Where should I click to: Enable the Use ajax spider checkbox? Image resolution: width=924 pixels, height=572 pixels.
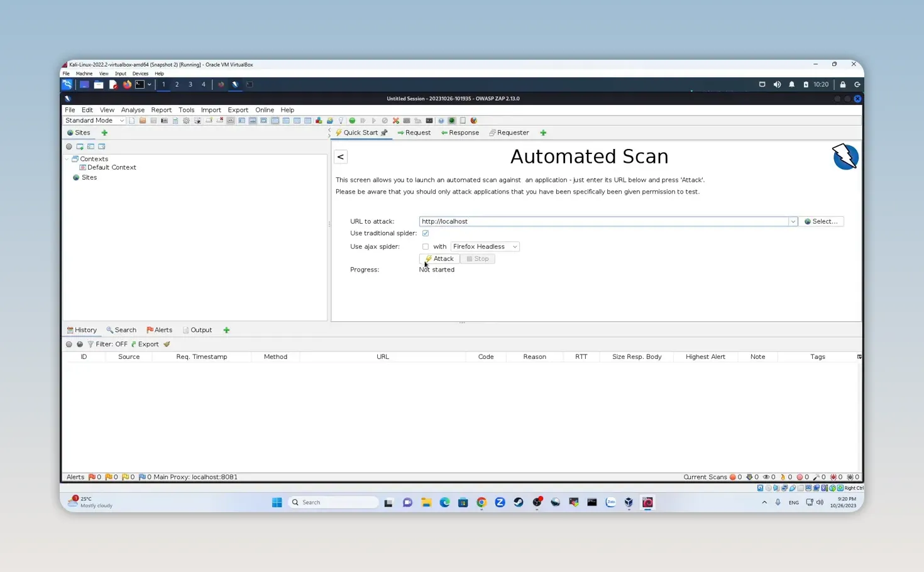[426, 246]
